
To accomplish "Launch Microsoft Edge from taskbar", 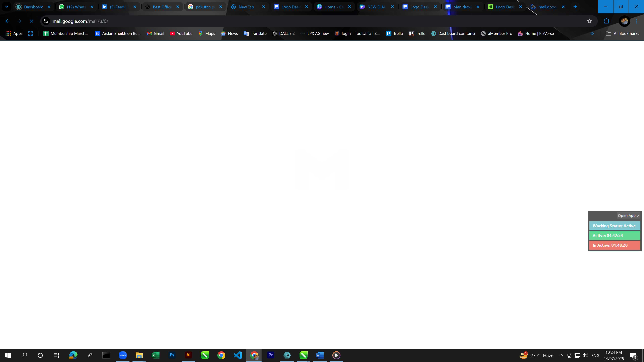I will 73,355.
